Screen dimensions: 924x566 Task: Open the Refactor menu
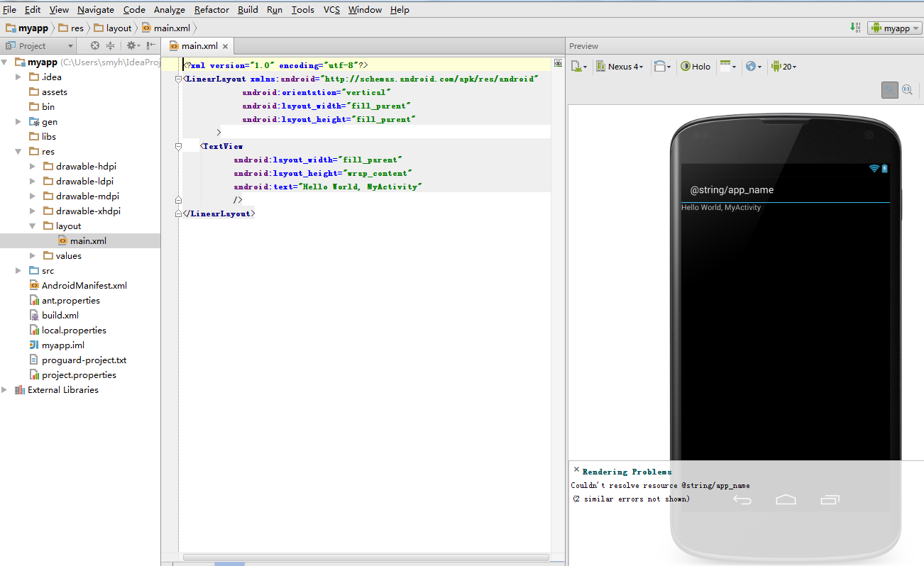[211, 9]
